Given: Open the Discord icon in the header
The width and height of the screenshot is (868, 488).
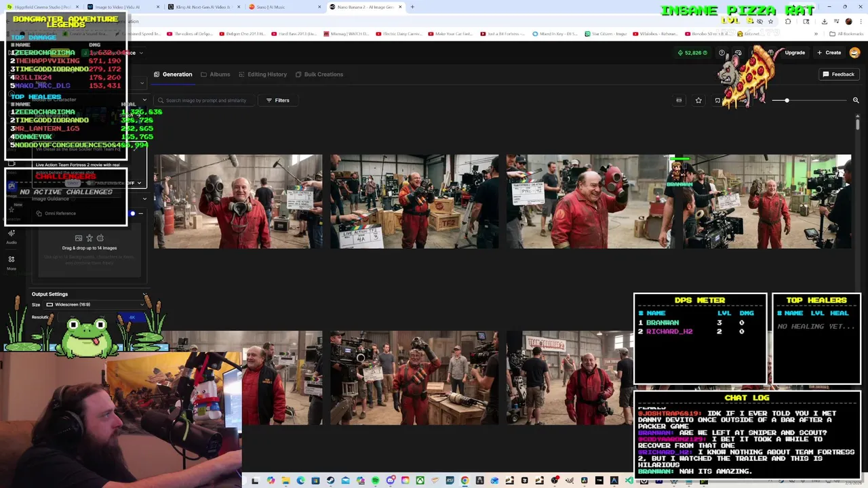Looking at the screenshot, I should pyautogui.click(x=738, y=53).
